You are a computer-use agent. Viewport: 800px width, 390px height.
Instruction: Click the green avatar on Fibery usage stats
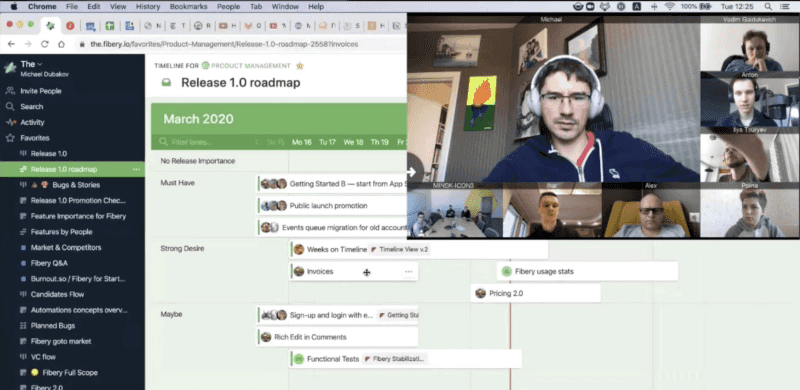[x=506, y=272]
